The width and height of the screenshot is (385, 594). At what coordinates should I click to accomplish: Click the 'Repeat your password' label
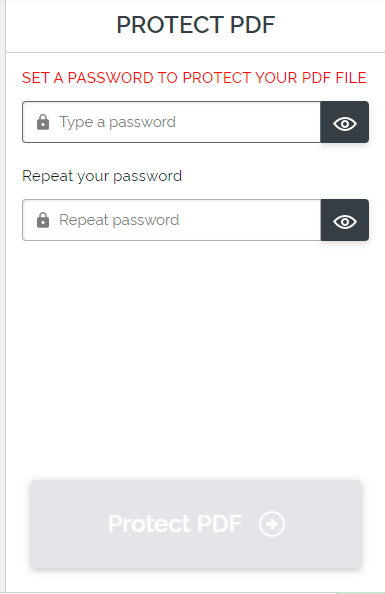pos(102,176)
